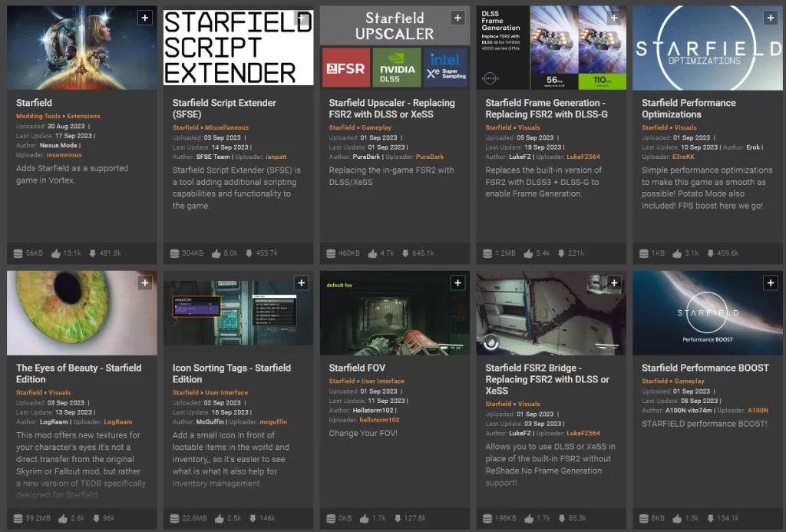Click the plus icon on Eyes of Beauty card
This screenshot has width=786, height=532.
pos(145,283)
